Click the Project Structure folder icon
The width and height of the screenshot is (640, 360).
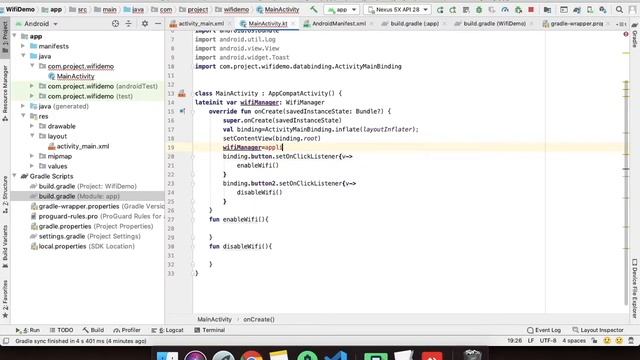point(547,9)
